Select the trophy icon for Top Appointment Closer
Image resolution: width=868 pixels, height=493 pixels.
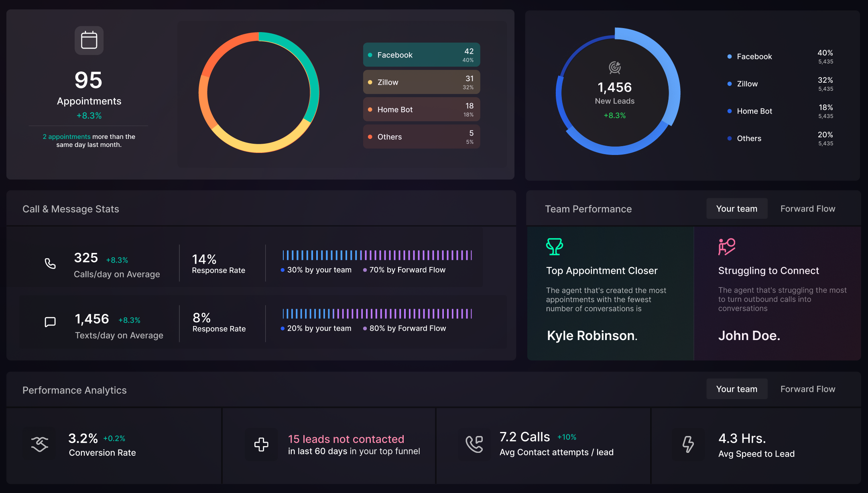point(554,247)
